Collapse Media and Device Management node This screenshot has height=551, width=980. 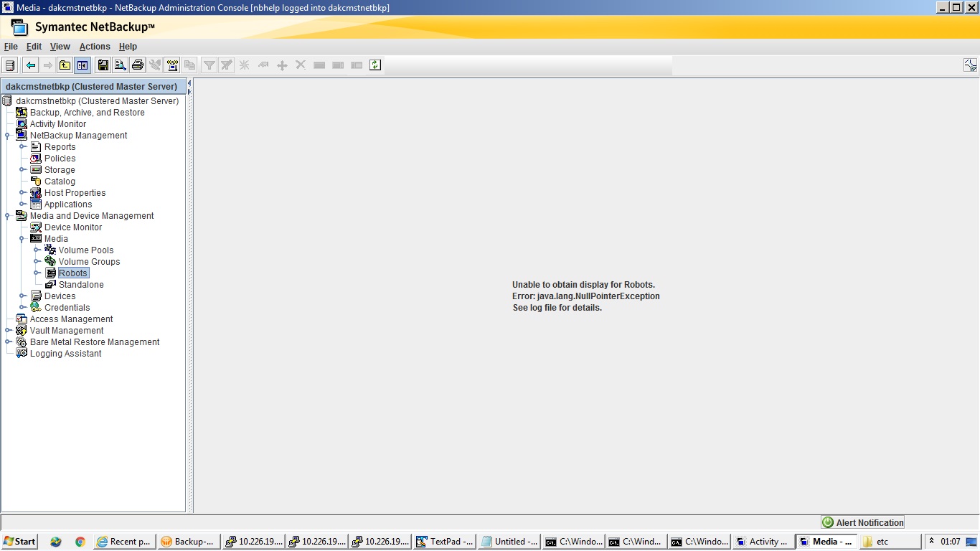[7, 216]
